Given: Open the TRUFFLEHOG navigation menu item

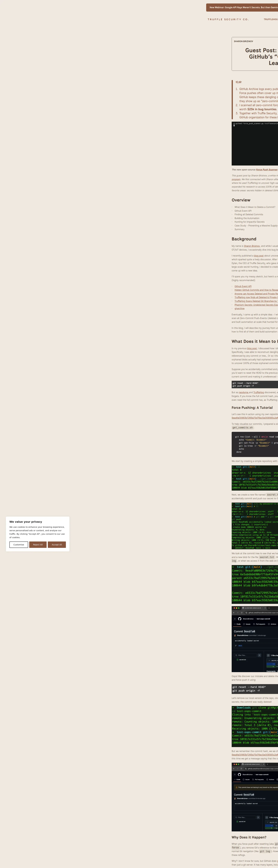Looking at the screenshot, I should click(271, 20).
